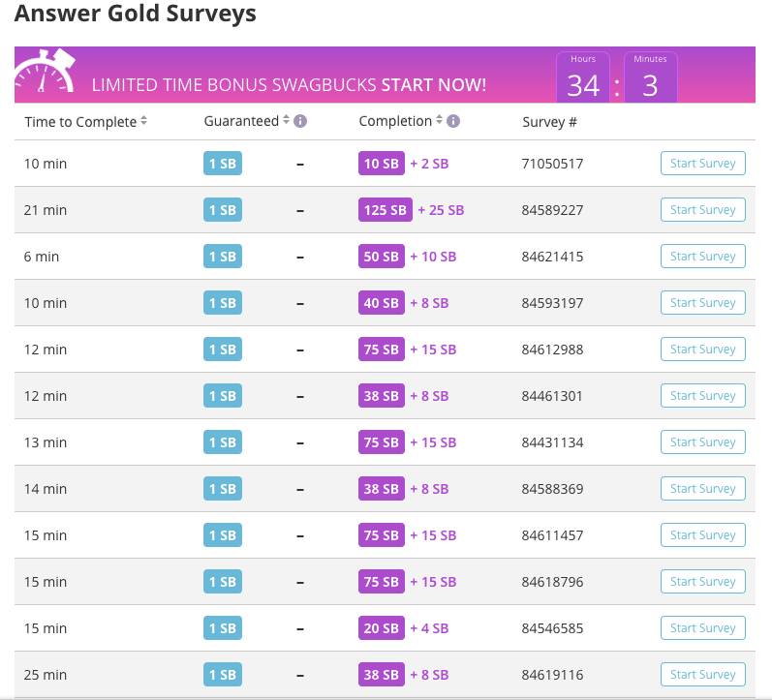The width and height of the screenshot is (772, 700).
Task: Click the 6 min time cell
Action: 42,257
